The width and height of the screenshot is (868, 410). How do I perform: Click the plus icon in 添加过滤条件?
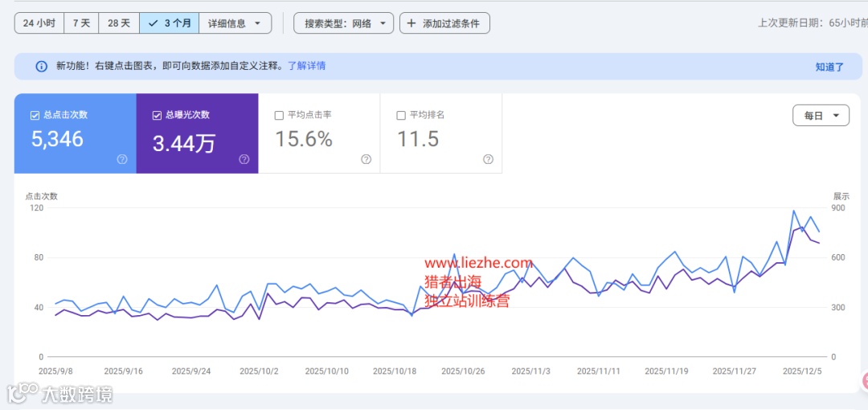[x=411, y=24]
